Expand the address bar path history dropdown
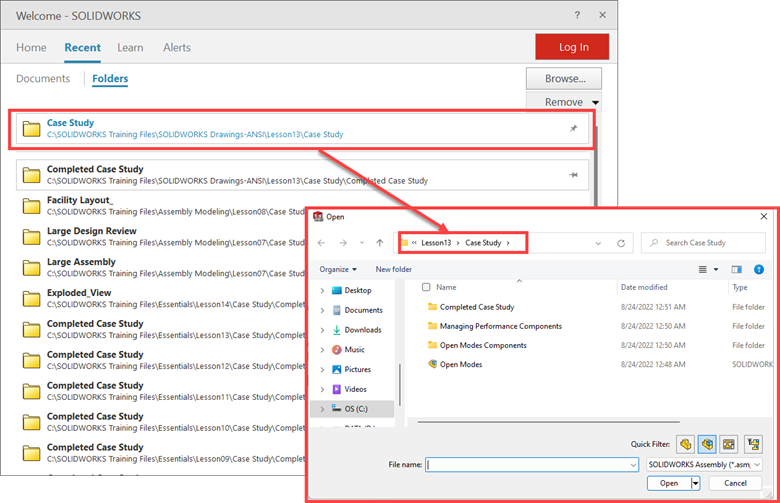The height and width of the screenshot is (503, 780). 598,243
